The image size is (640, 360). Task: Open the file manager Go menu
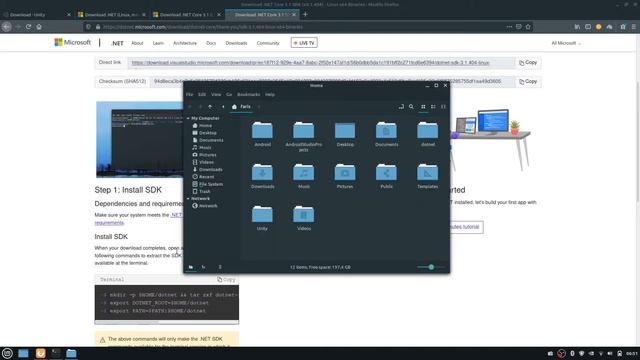[x=229, y=94]
